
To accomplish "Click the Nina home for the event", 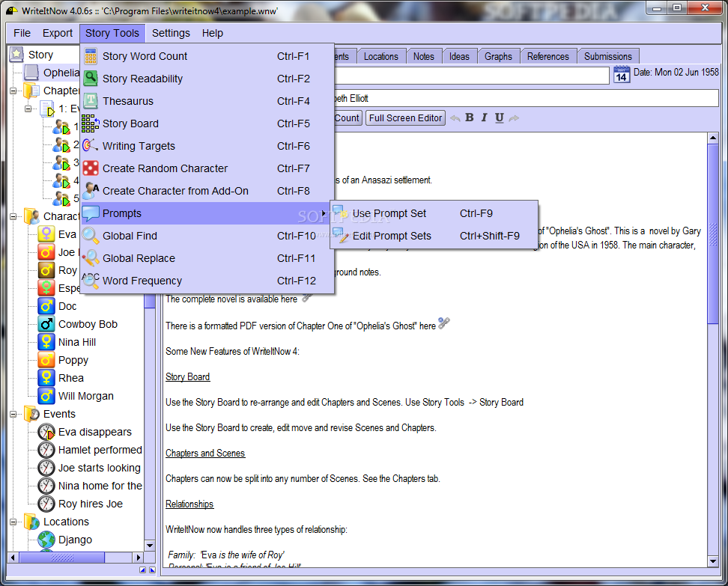I will 100,486.
